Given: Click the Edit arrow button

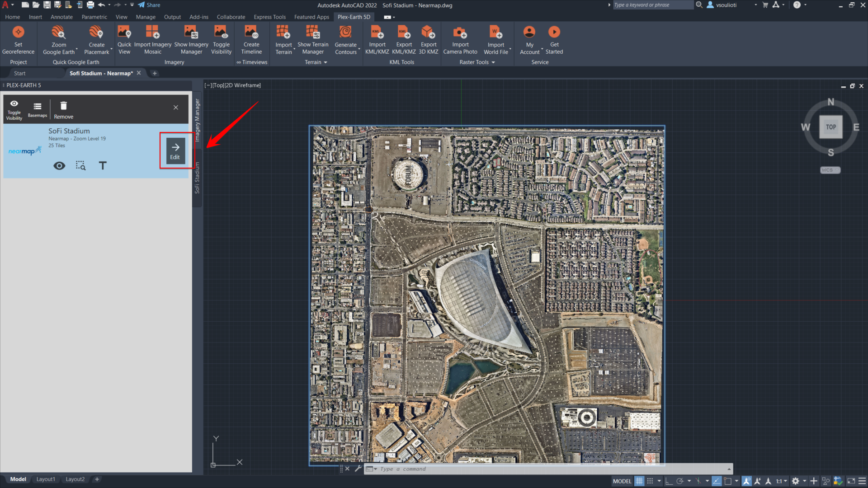Looking at the screenshot, I should 175,150.
